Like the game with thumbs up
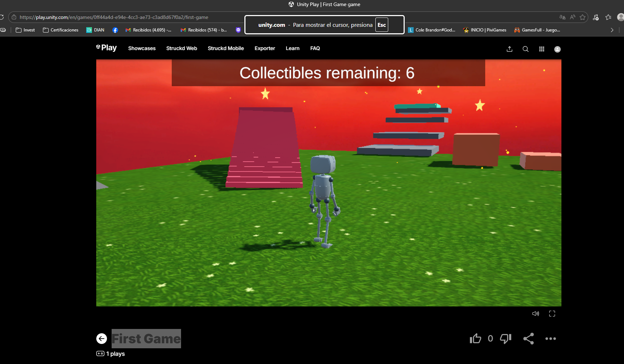The height and width of the screenshot is (364, 624). tap(476, 339)
